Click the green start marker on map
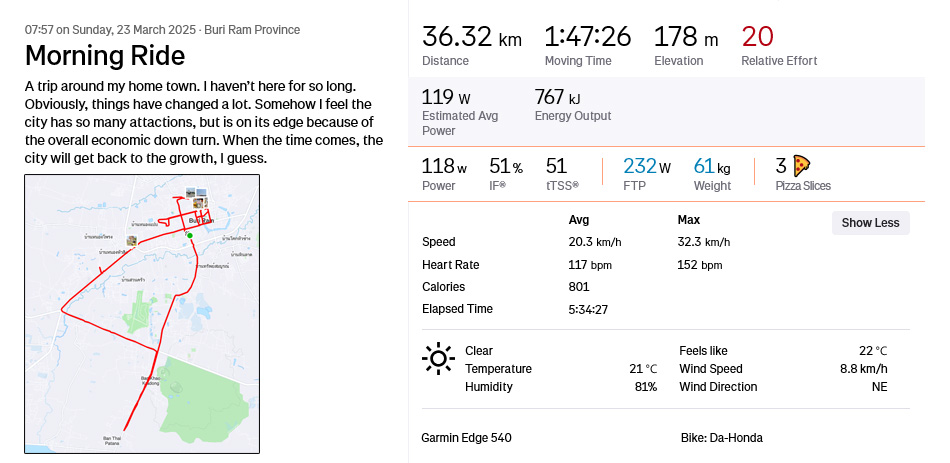Viewport: 950px width, 463px height. pos(190,236)
